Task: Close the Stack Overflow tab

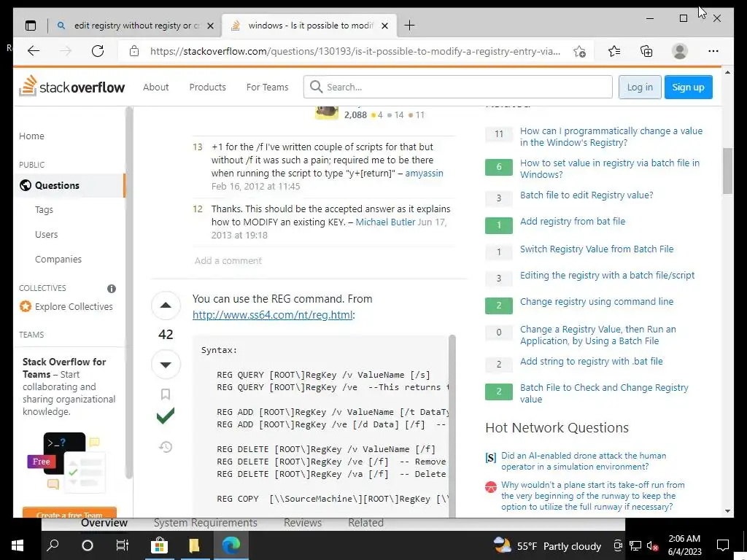Action: [x=385, y=26]
